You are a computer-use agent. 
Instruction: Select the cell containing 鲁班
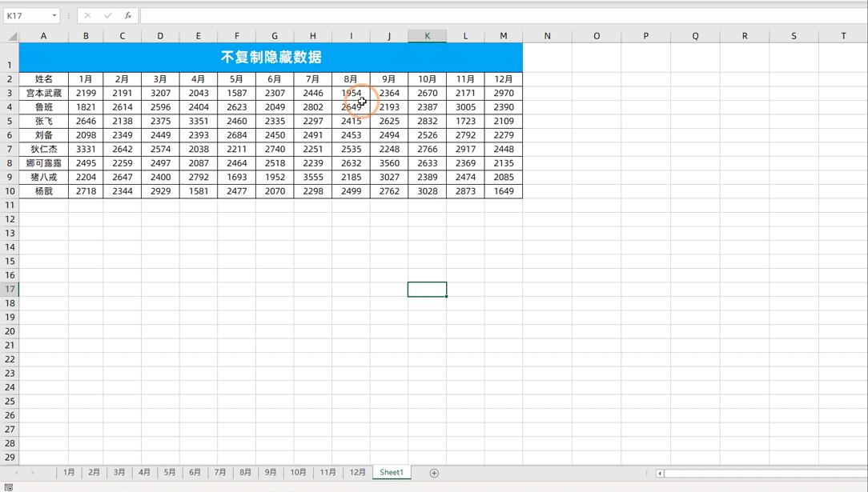pos(43,106)
